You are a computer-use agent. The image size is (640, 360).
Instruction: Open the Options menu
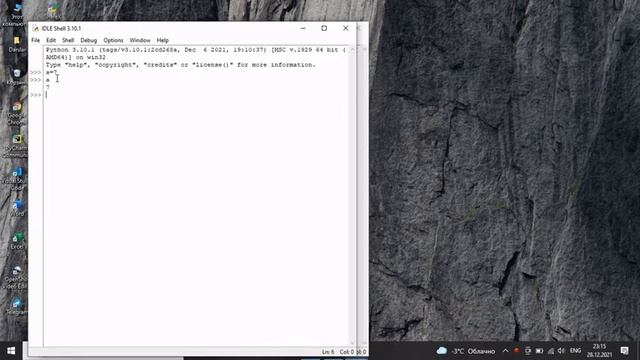[113, 40]
